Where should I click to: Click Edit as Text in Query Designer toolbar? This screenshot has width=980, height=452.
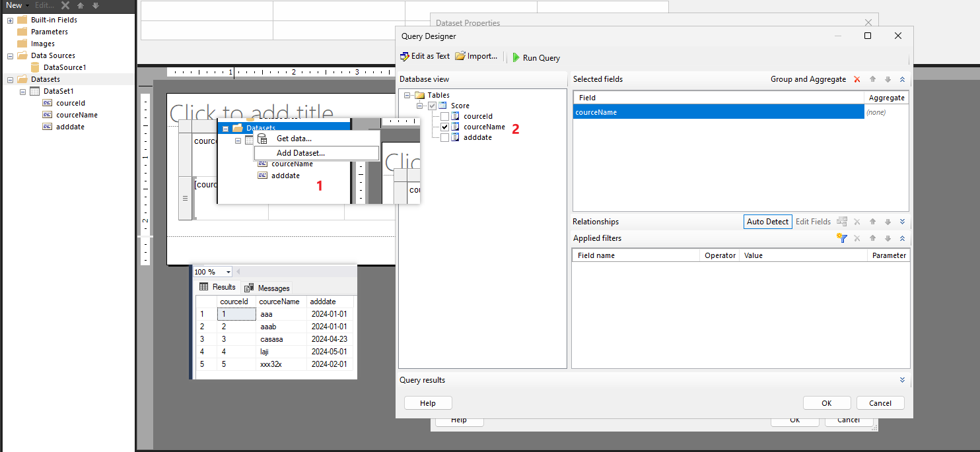click(x=425, y=57)
